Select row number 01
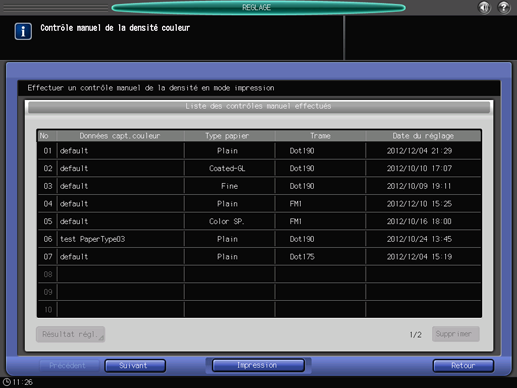The width and height of the screenshot is (517, 388). click(259, 151)
